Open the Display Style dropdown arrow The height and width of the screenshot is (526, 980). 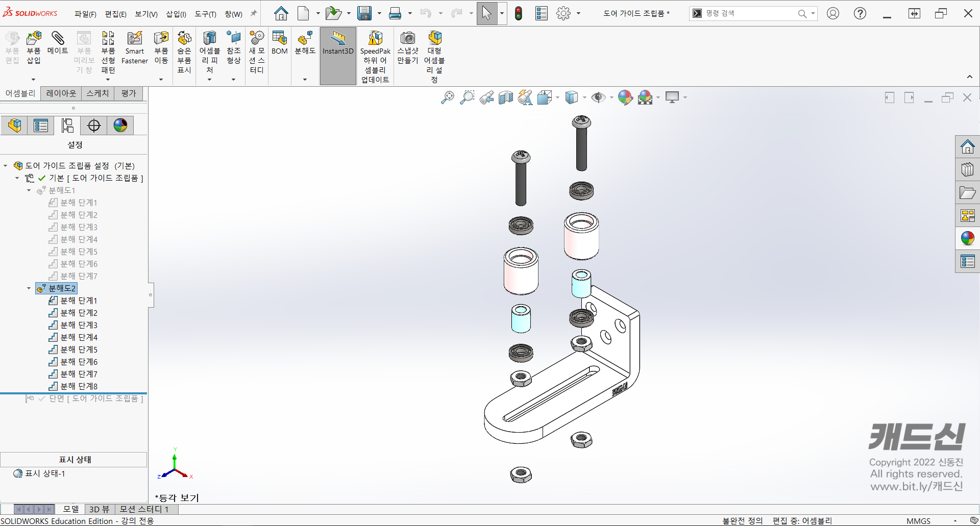(584, 97)
